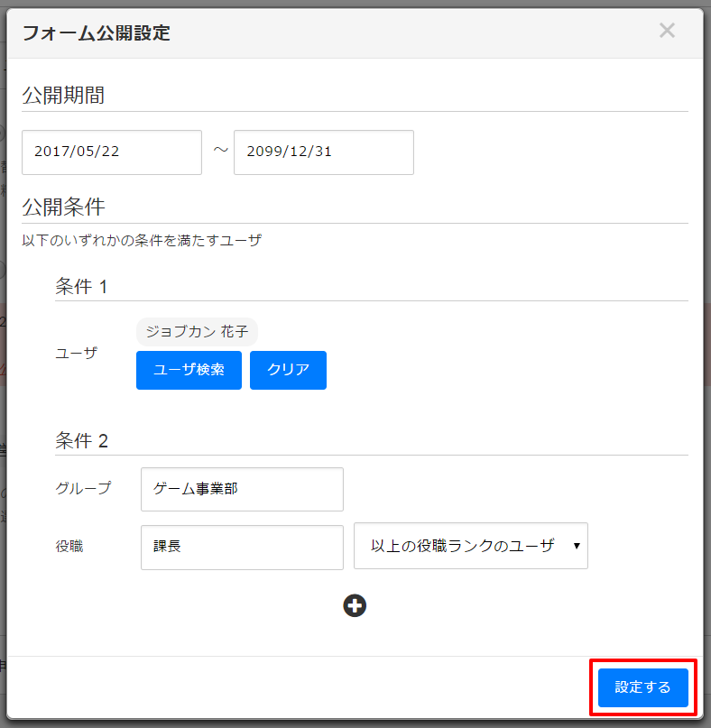
Task: Select the 役職 field containing 課長
Action: [x=242, y=547]
